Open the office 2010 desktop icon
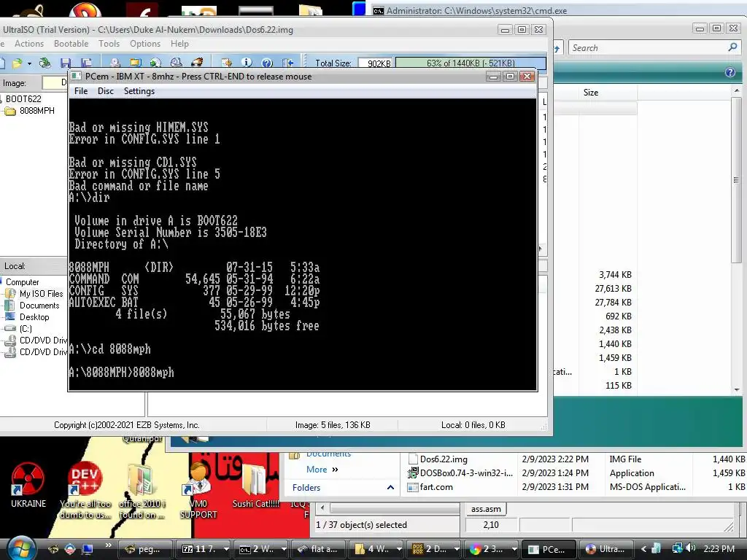The width and height of the screenshot is (747, 560). 142,491
